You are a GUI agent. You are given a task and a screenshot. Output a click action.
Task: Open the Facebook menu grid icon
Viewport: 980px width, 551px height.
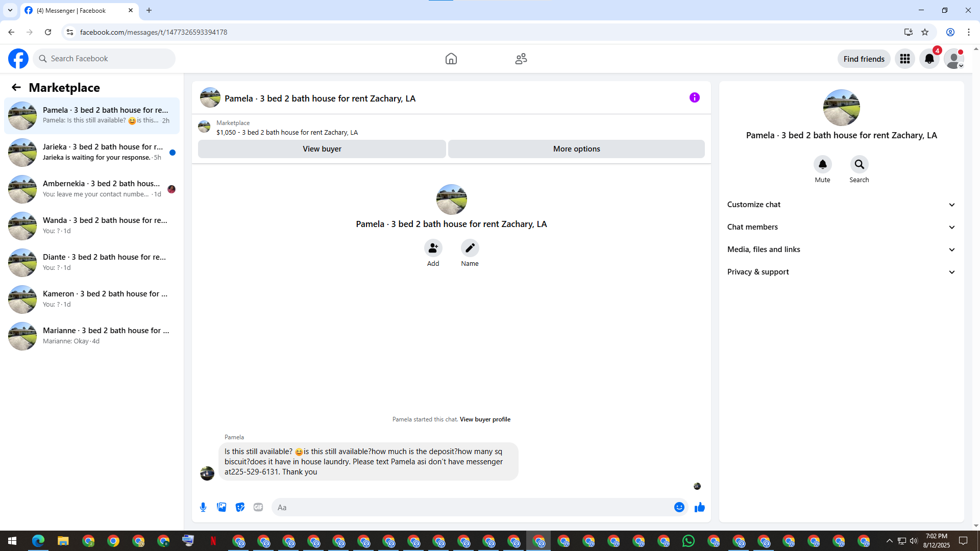coord(904,59)
